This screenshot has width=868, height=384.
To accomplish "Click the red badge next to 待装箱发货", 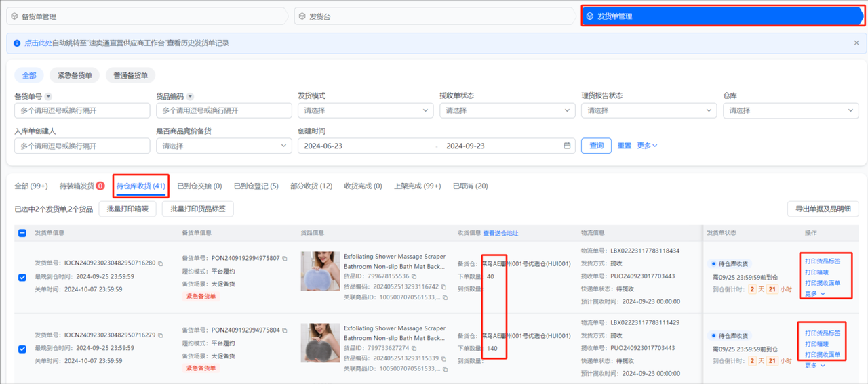I will pos(100,186).
